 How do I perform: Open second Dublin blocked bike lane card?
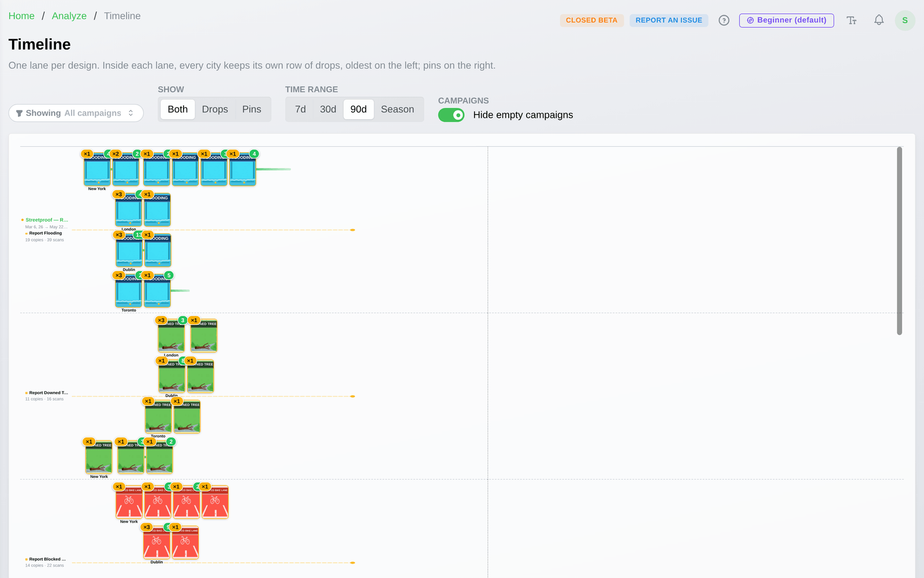pyautogui.click(x=185, y=543)
